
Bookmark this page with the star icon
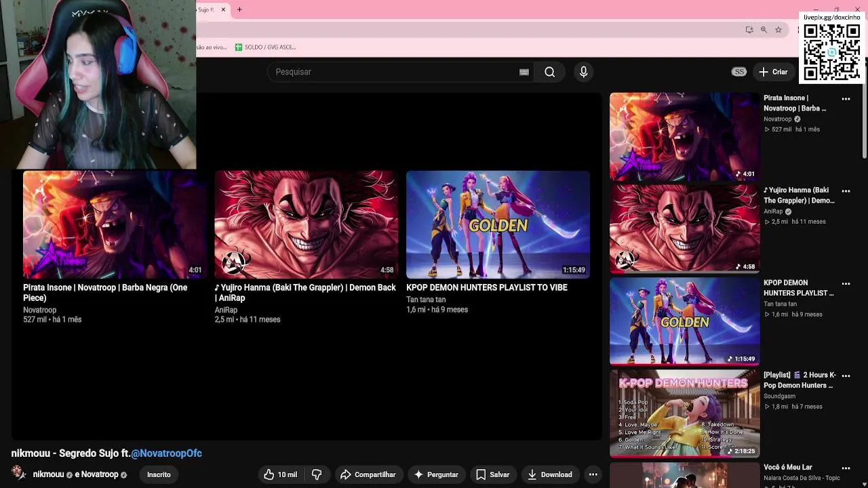(778, 30)
